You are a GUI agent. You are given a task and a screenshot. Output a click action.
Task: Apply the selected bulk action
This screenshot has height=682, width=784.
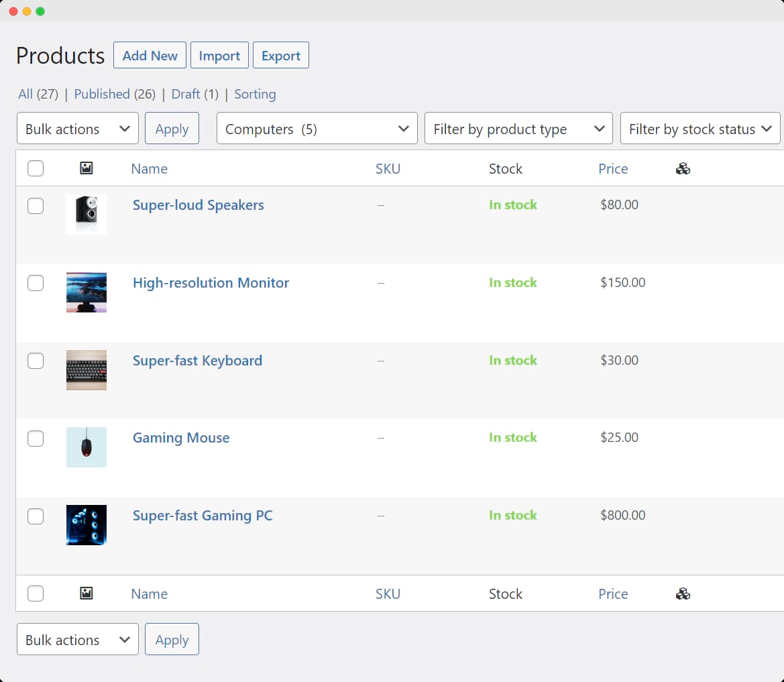(172, 128)
